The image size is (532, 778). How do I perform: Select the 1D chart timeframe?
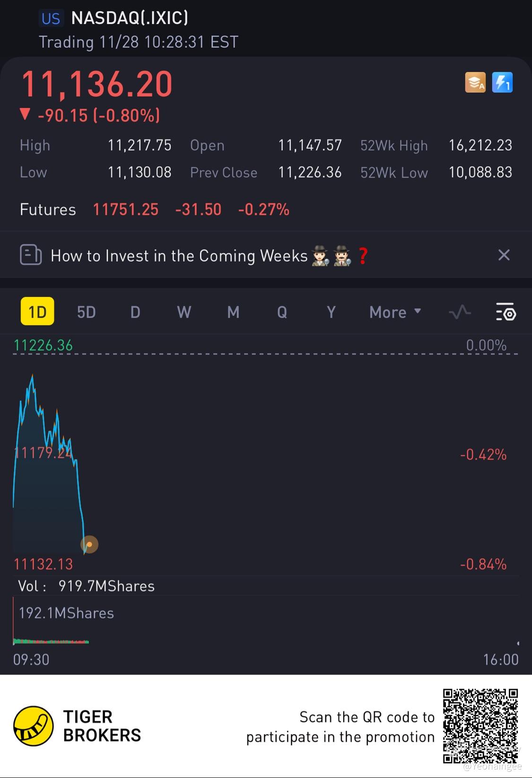click(x=37, y=312)
